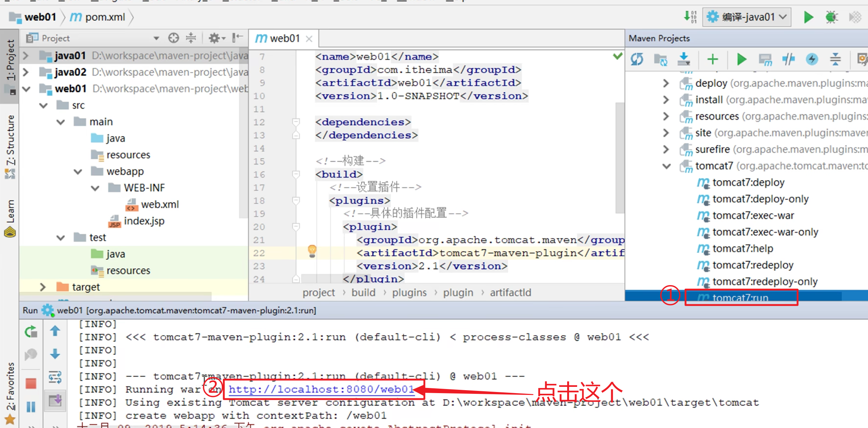
Task: Toggle soft-wrap icon in Run console
Action: click(55, 377)
